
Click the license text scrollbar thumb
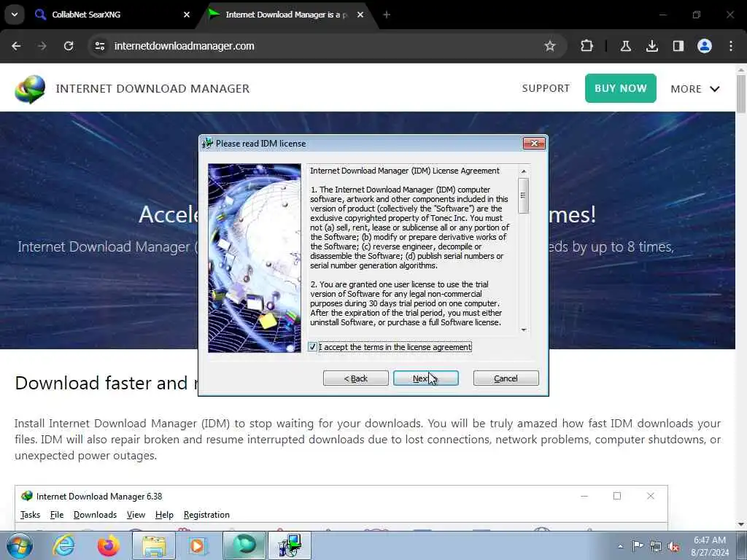524,195
